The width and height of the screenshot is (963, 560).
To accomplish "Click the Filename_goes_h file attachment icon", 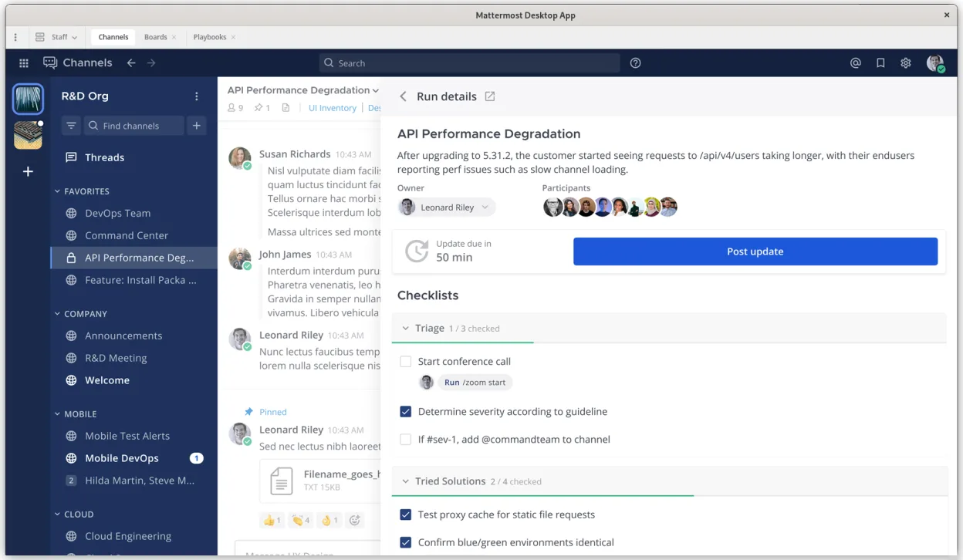I will point(282,481).
